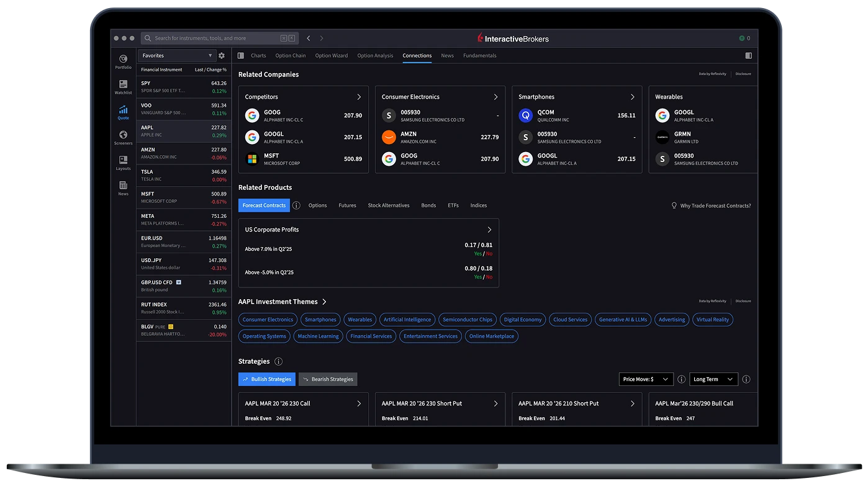Select the Stock Alternatives product tab
The height and width of the screenshot is (486, 868).
(x=389, y=205)
